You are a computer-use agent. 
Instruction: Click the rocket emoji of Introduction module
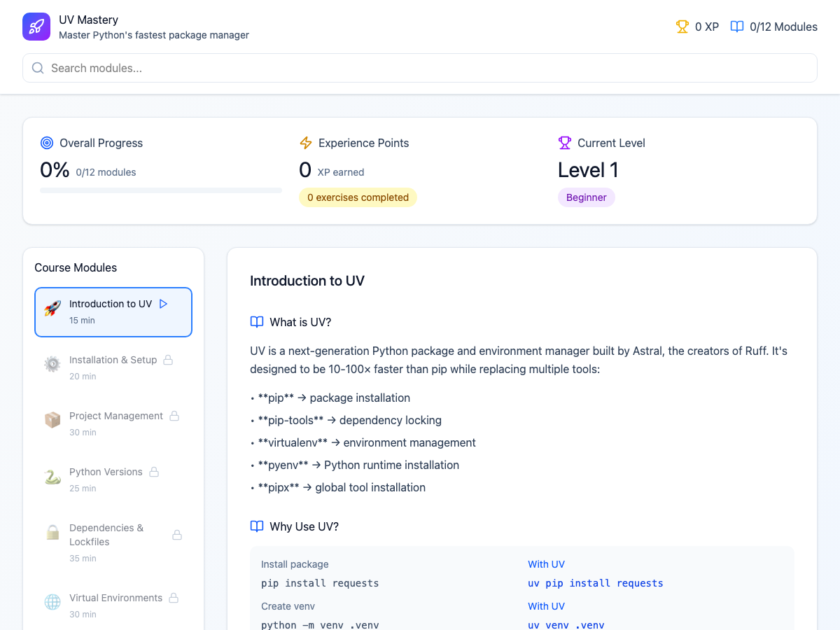coord(52,309)
